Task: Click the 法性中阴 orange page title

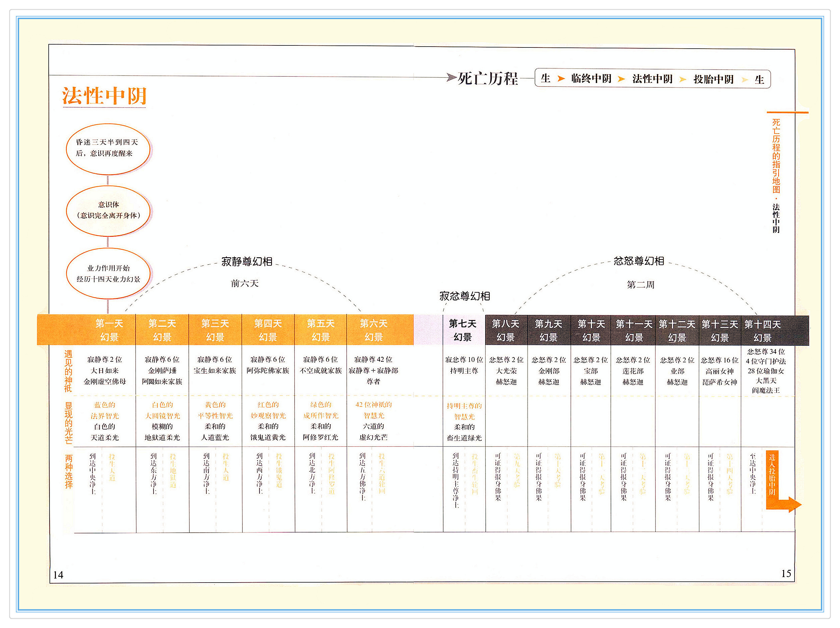Action: 105,96
